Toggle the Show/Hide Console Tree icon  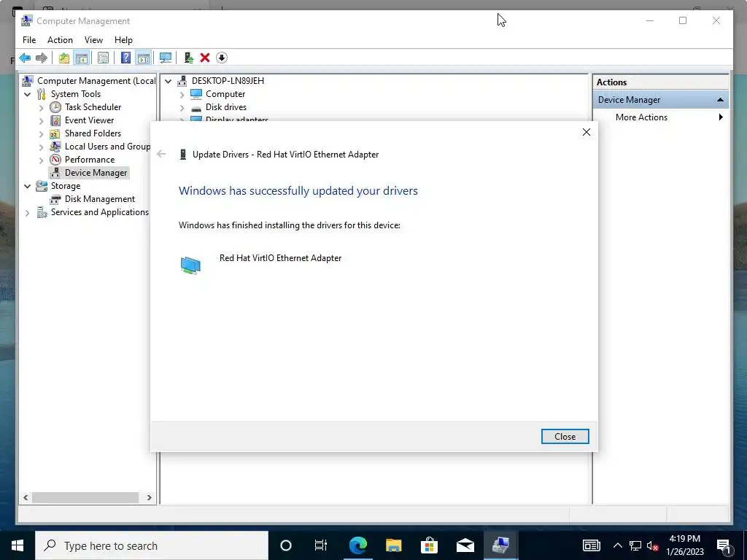[x=82, y=58]
